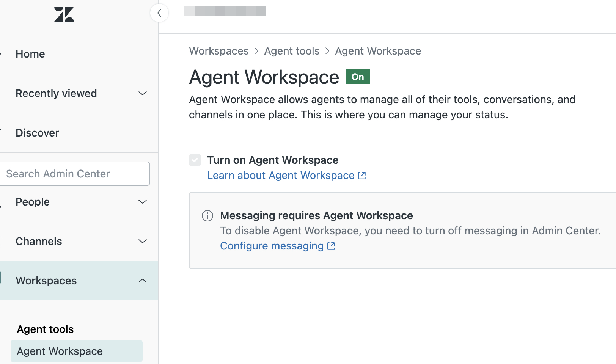
Task: Click the Agent tools breadcrumb link
Action: tap(292, 51)
